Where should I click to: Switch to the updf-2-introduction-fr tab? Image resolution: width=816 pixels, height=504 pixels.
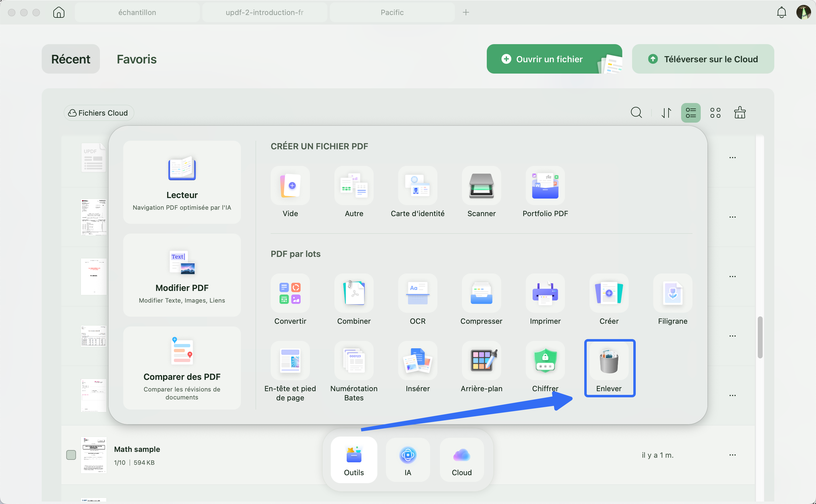265,12
